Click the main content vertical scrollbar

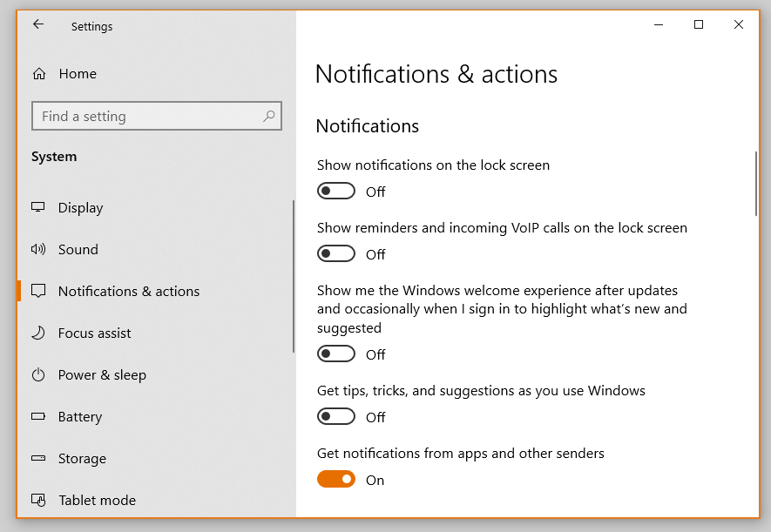[x=756, y=184]
